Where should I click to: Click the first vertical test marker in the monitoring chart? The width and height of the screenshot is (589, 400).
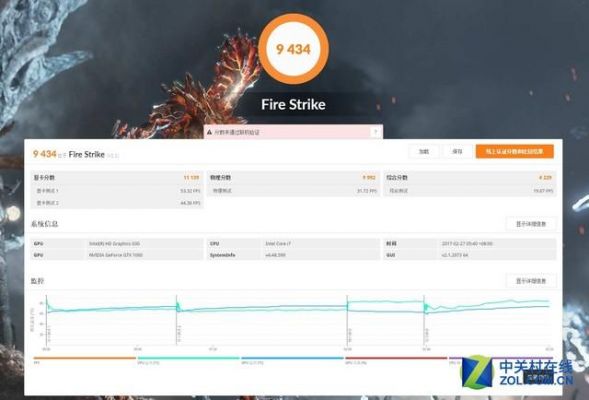(x=47, y=320)
